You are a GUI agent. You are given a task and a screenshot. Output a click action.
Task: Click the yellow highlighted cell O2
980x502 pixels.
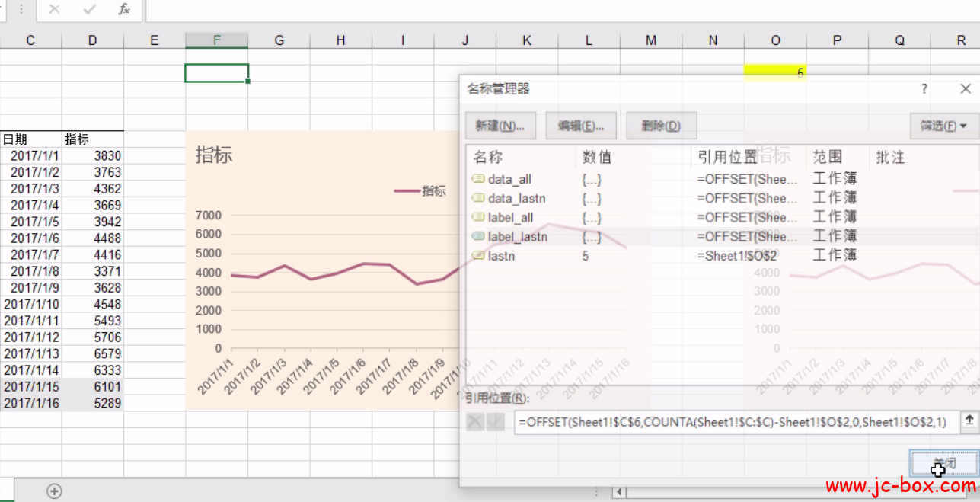pos(774,73)
